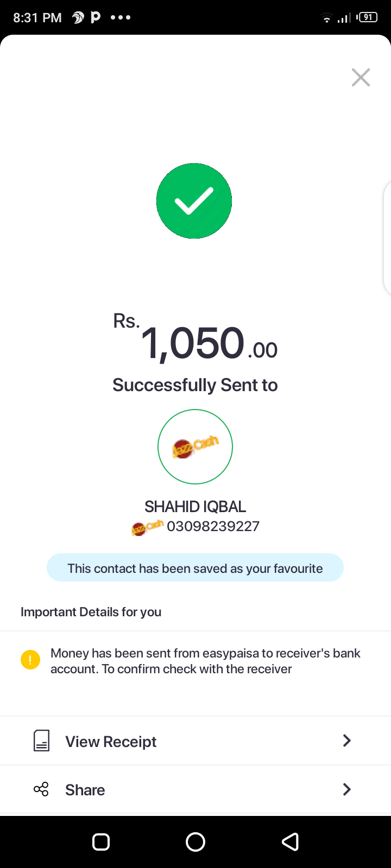Select recipient name SHAHID IQBAL
The height and width of the screenshot is (868, 391).
click(x=195, y=507)
